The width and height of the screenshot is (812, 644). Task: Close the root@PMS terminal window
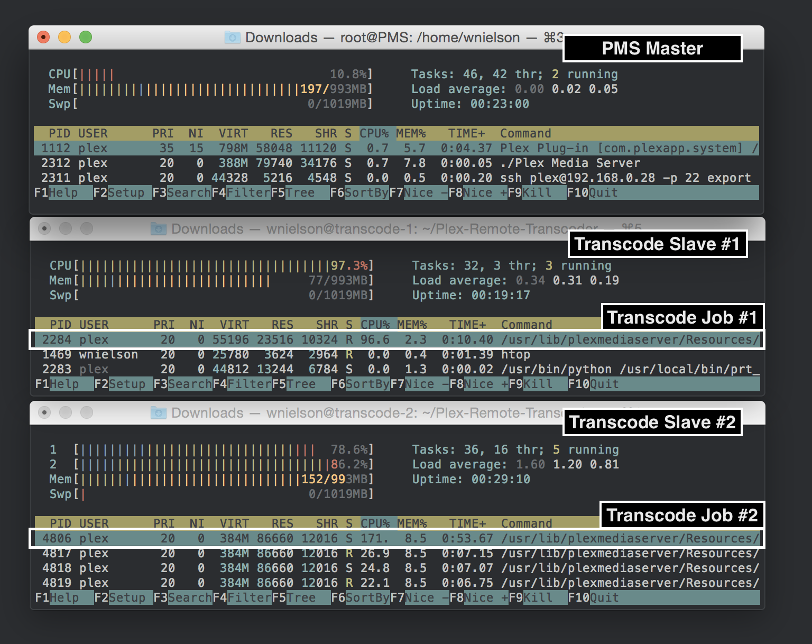[43, 37]
